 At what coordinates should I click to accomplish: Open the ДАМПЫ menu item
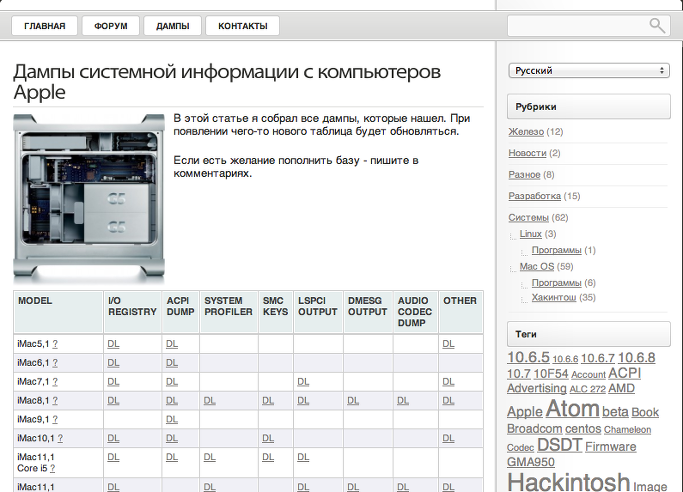click(172, 26)
